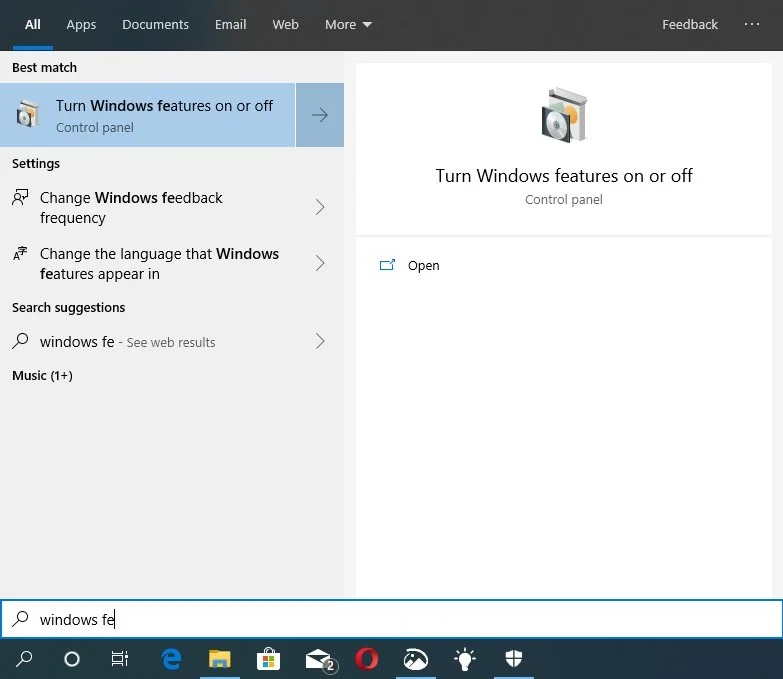This screenshot has height=679, width=783.
Task: Expand chevron for windows fe web suggestion
Action: 320,341
